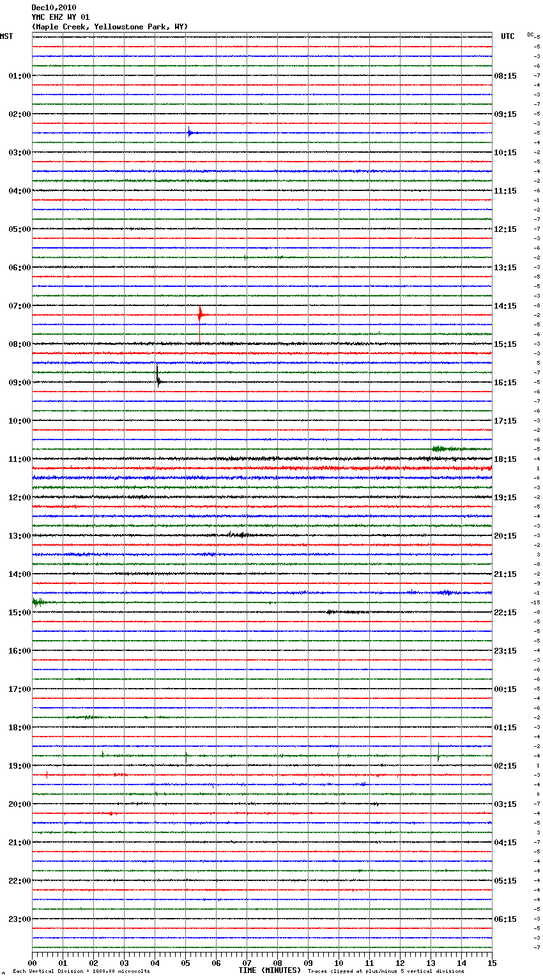Select the 16:00 MST time label

tap(20, 651)
